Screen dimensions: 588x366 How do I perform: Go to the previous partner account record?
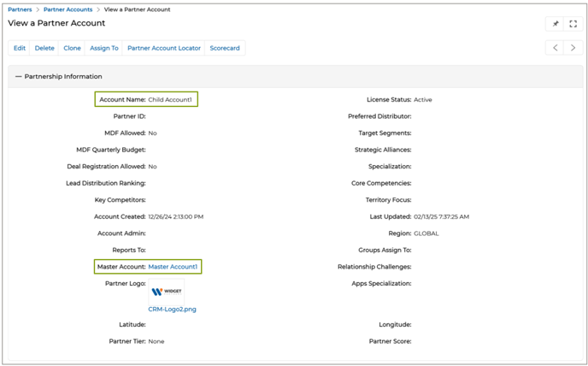click(x=555, y=48)
